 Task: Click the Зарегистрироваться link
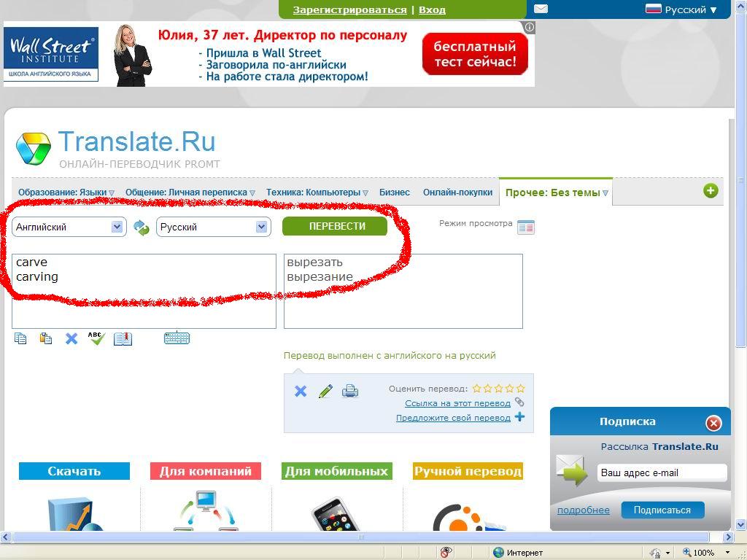point(349,10)
